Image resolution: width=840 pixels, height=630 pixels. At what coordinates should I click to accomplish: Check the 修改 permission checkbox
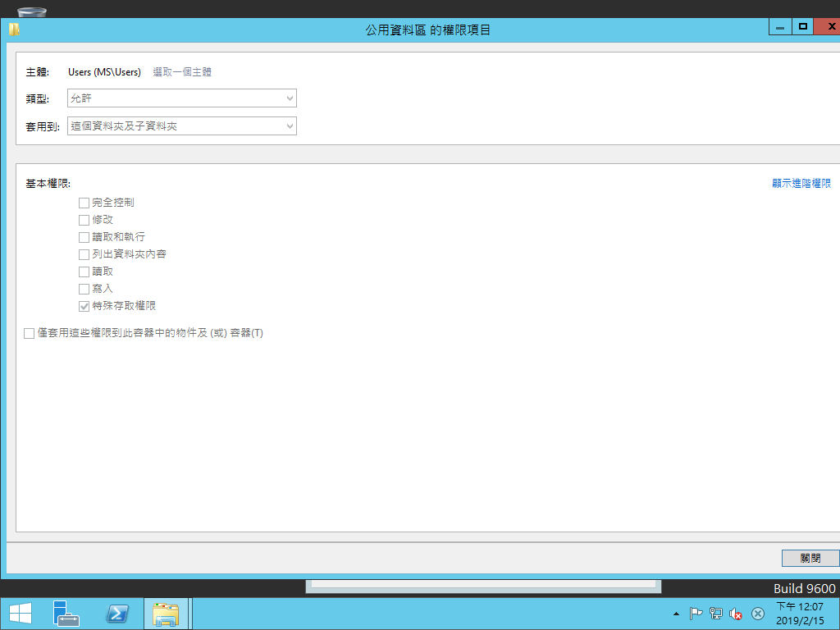84,220
